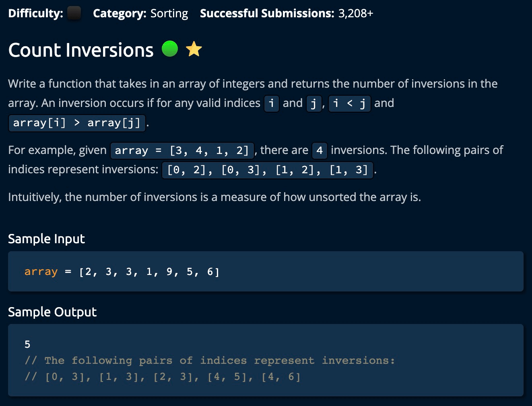
Task: Click the Sample Input heading
Action: 46,239
